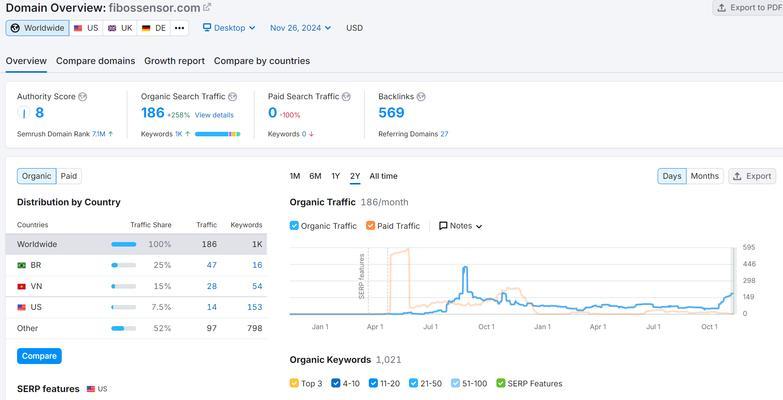Toggle 21-50 keywords checkbox
The image size is (783, 400).
pos(413,384)
